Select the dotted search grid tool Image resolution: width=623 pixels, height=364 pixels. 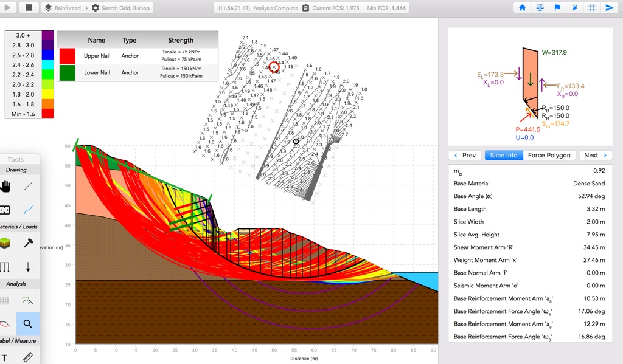pyautogui.click(x=4, y=300)
